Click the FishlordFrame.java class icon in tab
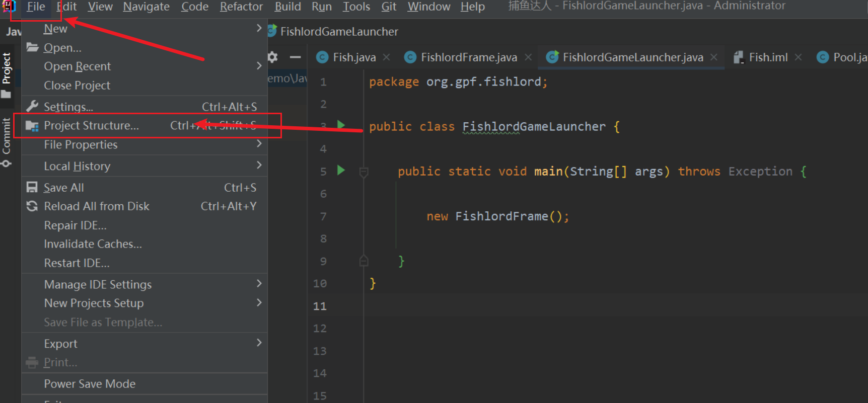Viewport: 868px width, 403px height. (x=410, y=57)
